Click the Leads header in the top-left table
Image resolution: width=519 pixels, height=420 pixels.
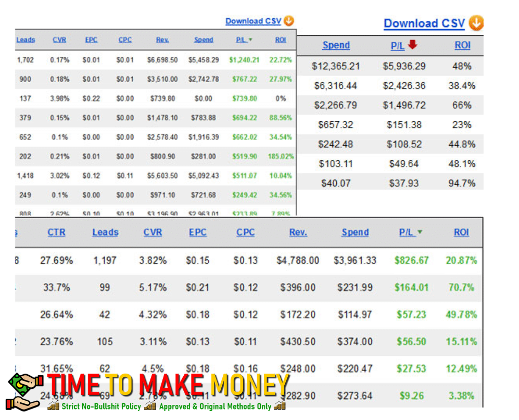[x=26, y=40]
